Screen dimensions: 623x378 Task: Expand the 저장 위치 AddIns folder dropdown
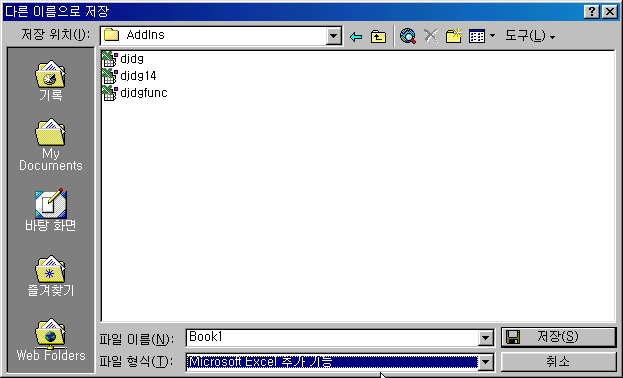[x=334, y=36]
